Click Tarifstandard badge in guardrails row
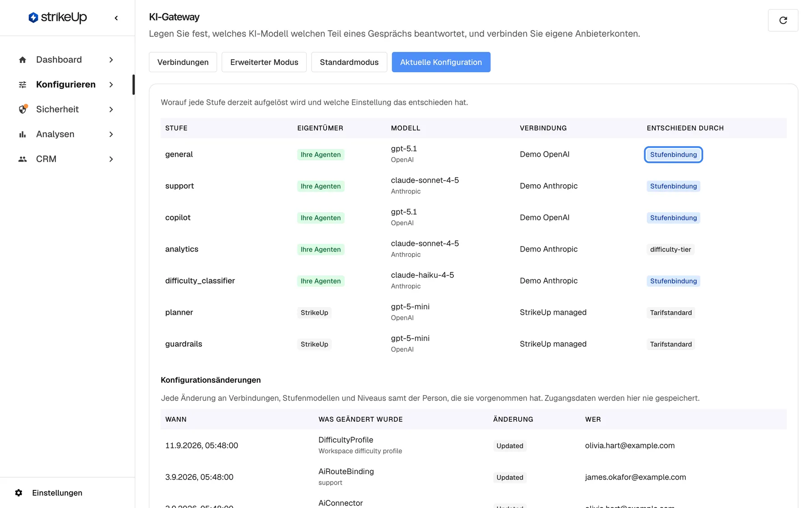This screenshot has width=812, height=508. pyautogui.click(x=671, y=345)
